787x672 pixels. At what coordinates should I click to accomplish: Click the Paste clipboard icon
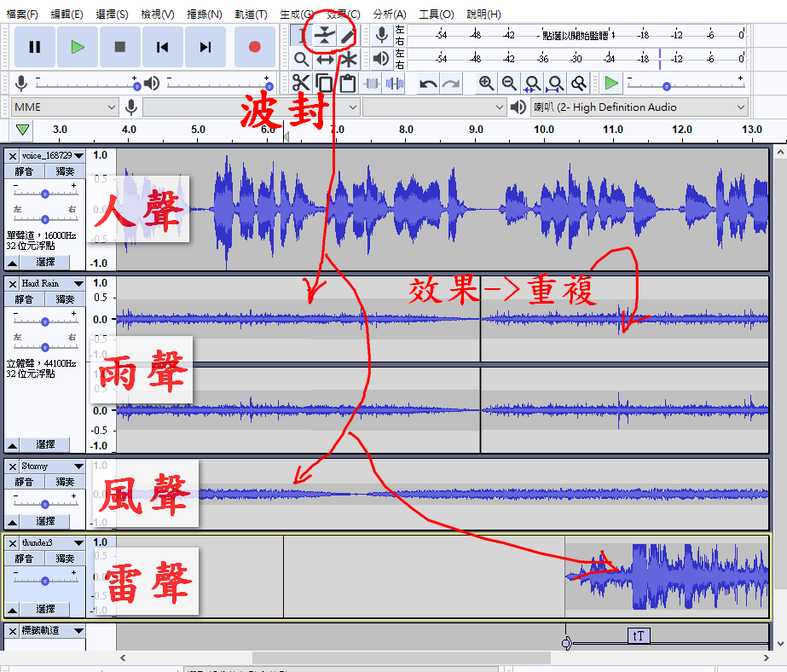(347, 83)
